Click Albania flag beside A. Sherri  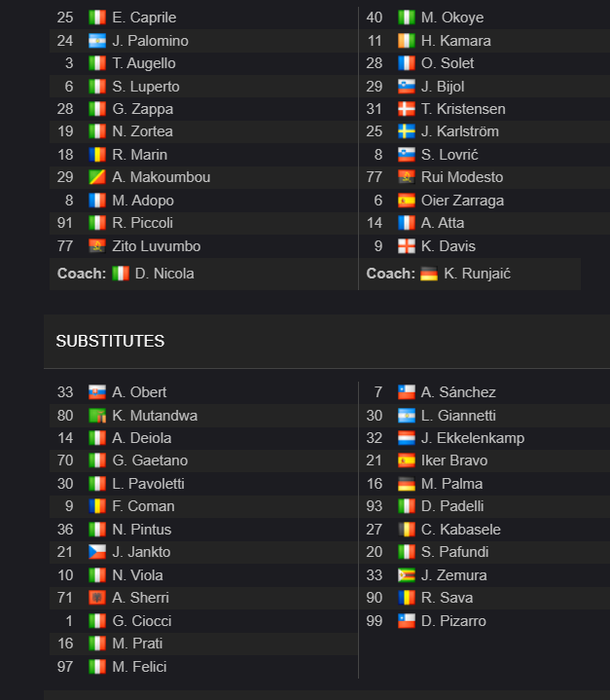coord(97,598)
